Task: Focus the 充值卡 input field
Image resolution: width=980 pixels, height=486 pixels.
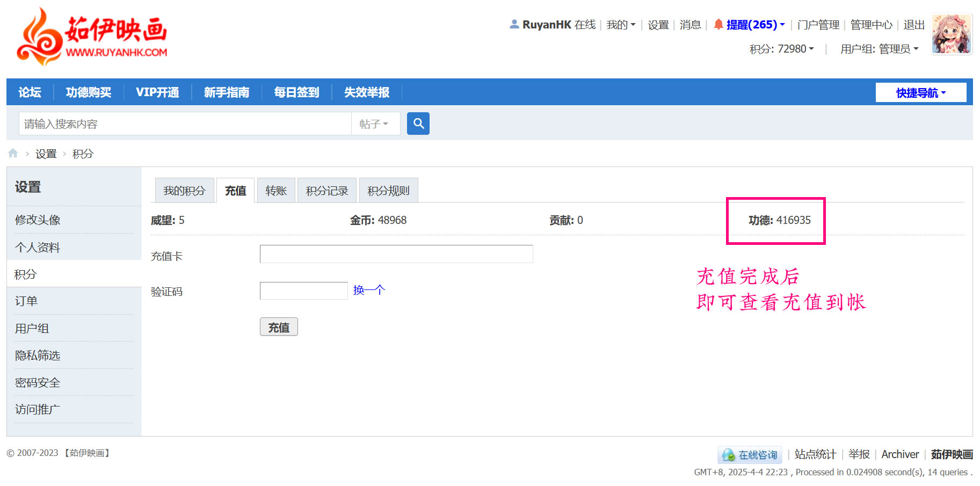Action: 396,254
